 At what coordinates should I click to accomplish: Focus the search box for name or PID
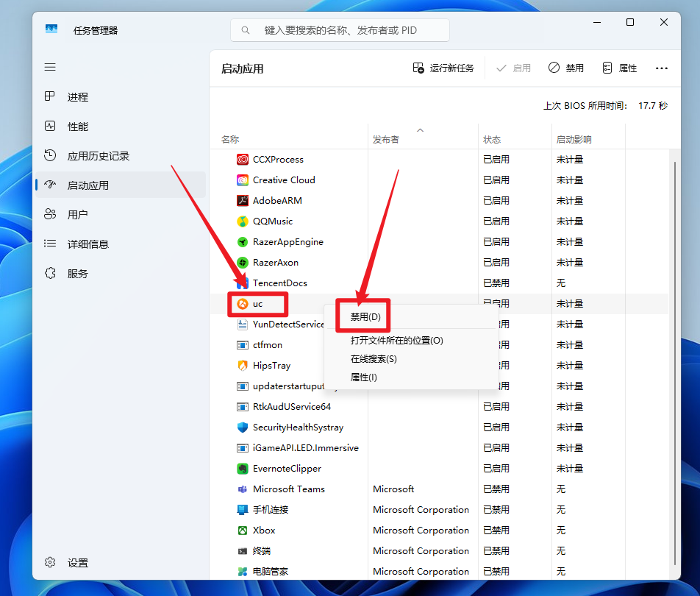point(340,30)
